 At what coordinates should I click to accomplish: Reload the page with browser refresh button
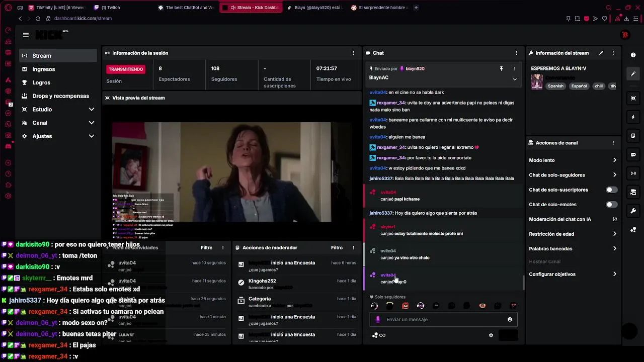[x=38, y=19]
